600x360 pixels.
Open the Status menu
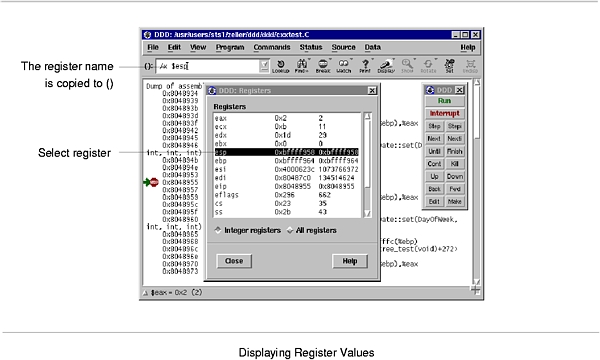[x=311, y=47]
